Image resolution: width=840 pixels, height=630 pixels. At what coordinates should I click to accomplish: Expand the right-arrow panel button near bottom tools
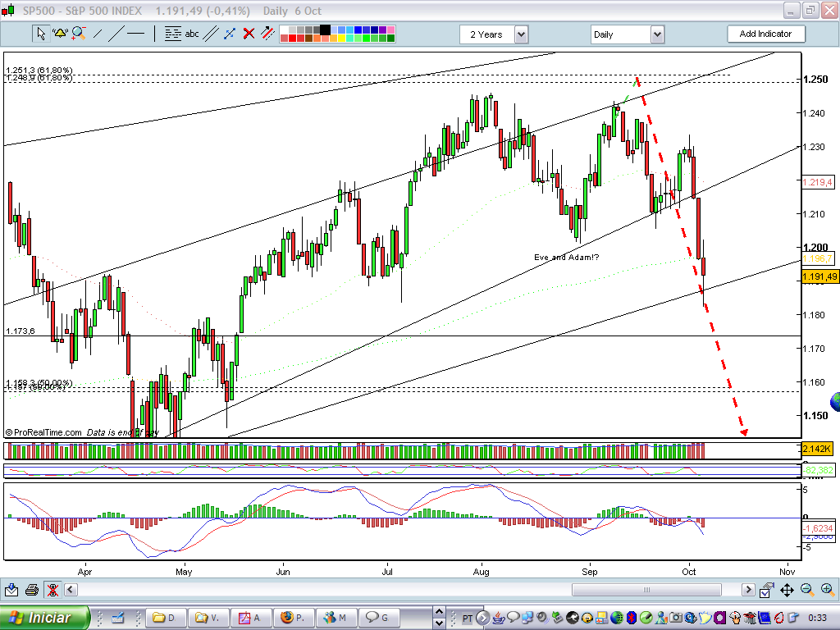pyautogui.click(x=748, y=589)
